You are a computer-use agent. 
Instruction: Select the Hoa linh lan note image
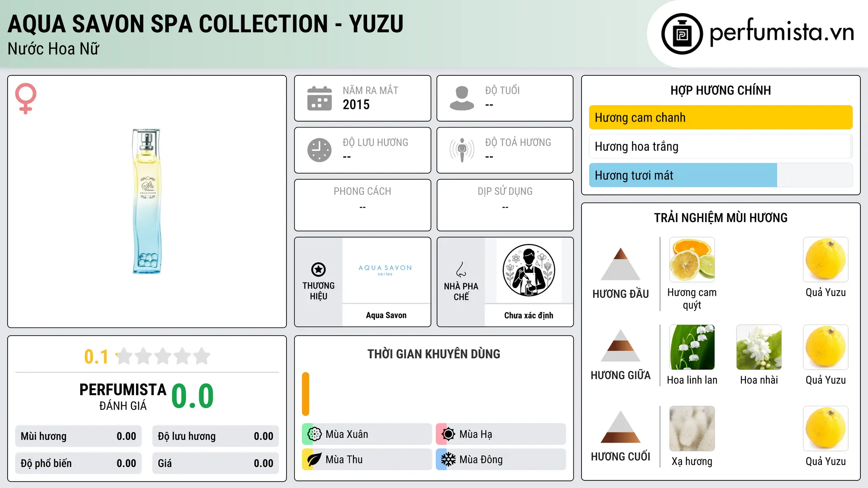(692, 347)
